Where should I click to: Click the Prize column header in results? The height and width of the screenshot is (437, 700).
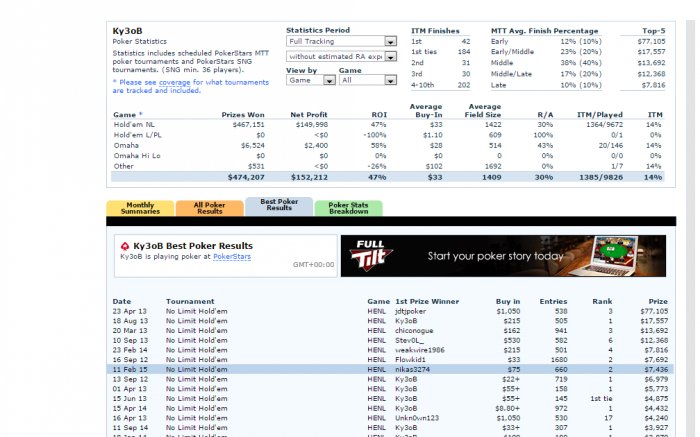coord(658,301)
